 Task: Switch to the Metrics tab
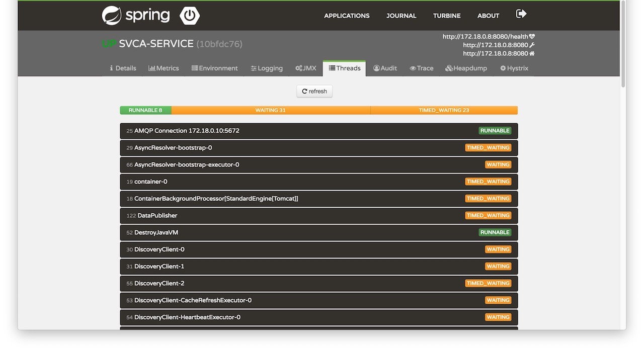point(164,68)
